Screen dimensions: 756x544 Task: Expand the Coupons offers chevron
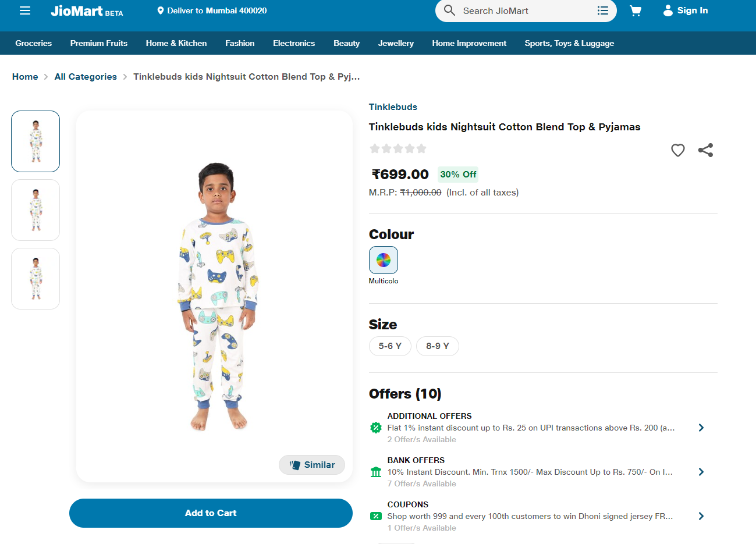pyautogui.click(x=701, y=516)
